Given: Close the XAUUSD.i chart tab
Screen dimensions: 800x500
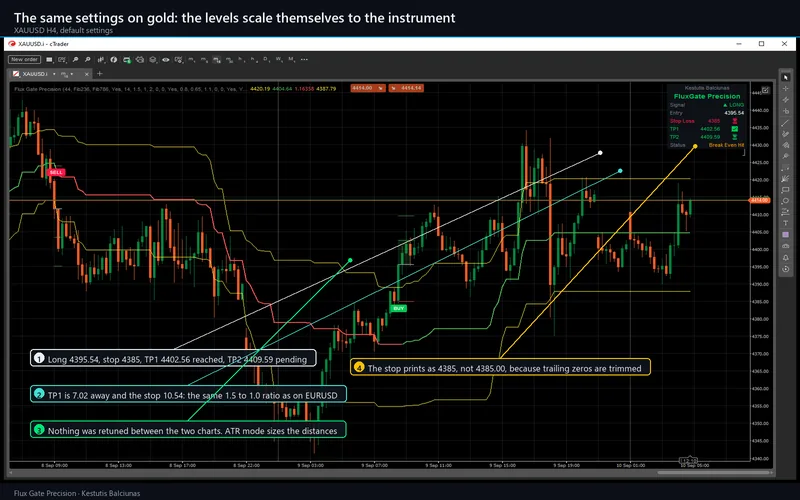Looking at the screenshot, I should point(86,74).
